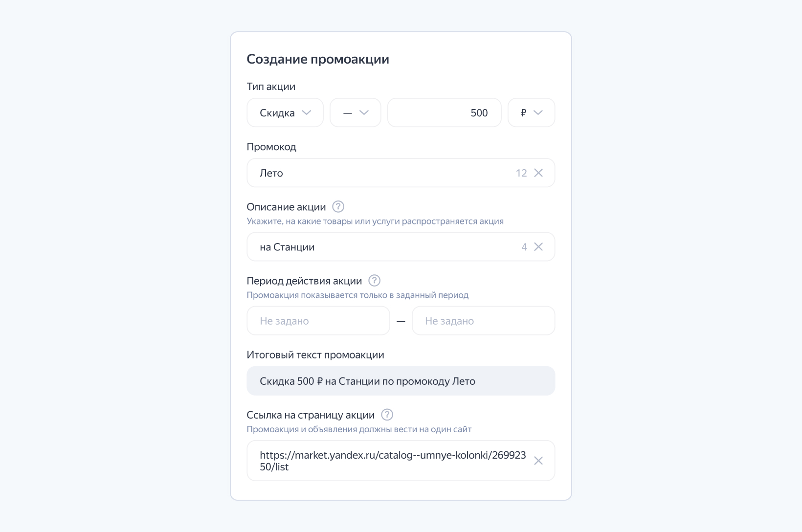Clear the promotion description field
The image size is (802, 532).
point(538,247)
